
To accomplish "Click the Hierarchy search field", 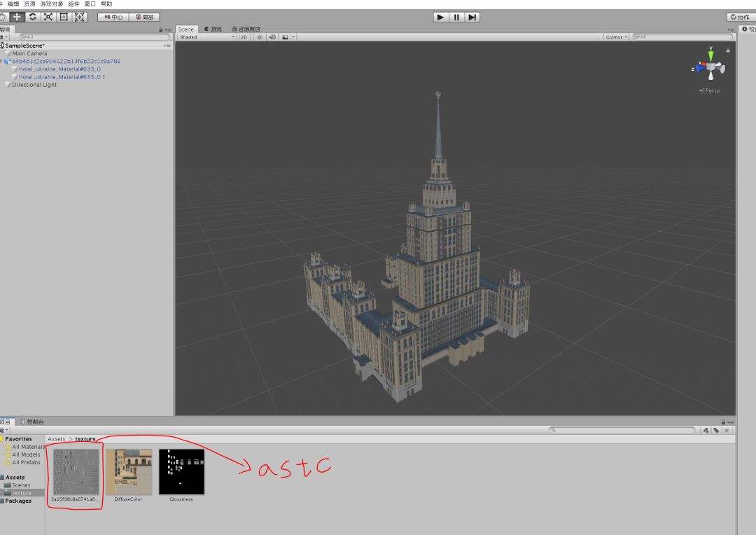I will pos(95,36).
